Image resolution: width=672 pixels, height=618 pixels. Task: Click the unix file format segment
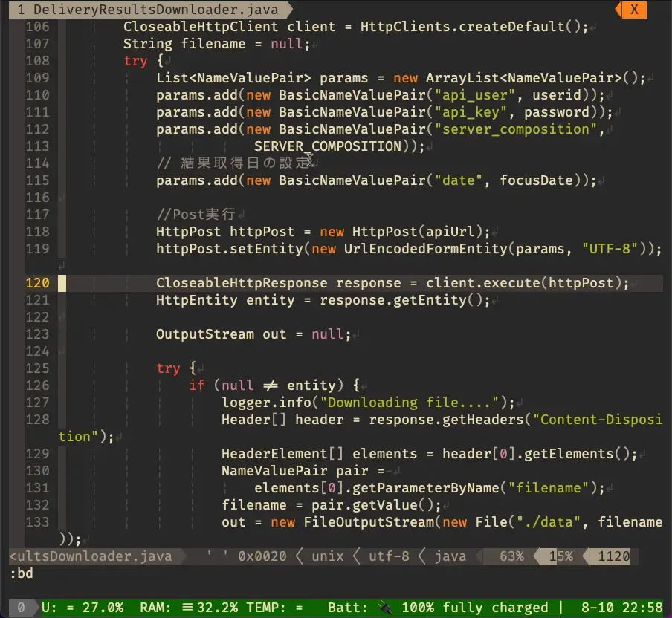pyautogui.click(x=328, y=556)
